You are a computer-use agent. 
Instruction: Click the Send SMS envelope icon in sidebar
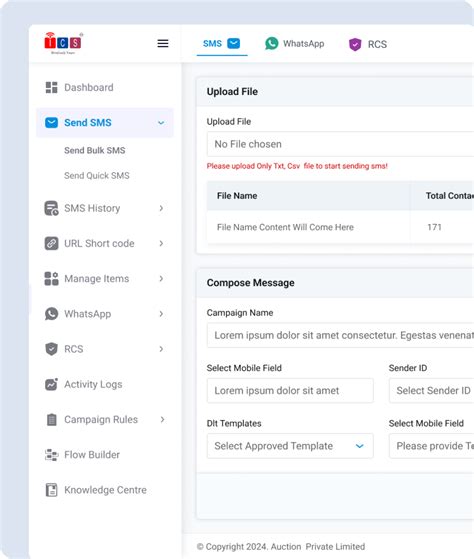point(51,123)
